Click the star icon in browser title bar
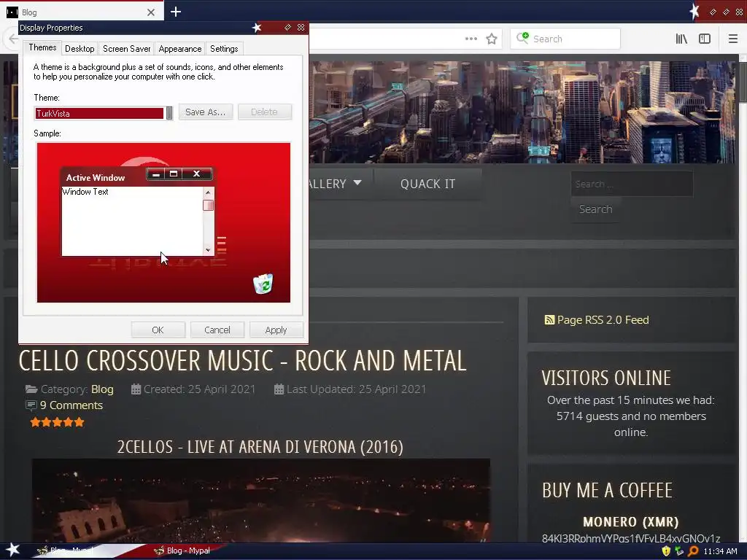 (x=694, y=12)
